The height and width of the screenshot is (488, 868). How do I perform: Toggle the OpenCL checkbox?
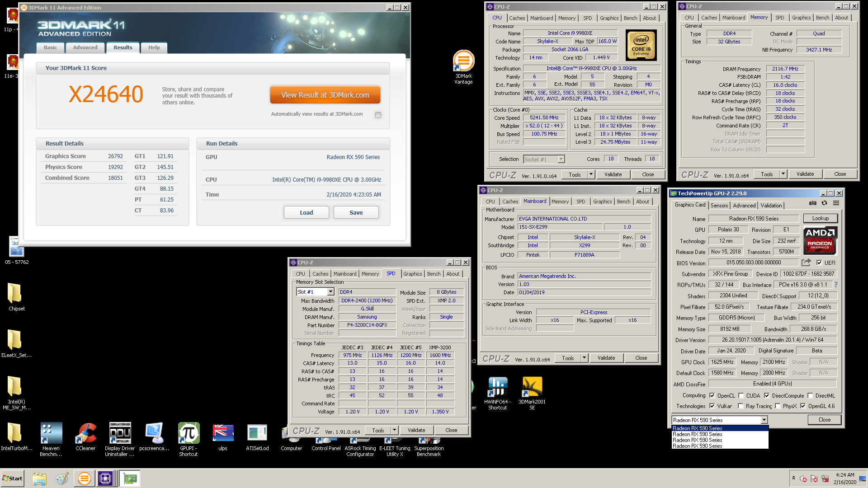click(712, 395)
